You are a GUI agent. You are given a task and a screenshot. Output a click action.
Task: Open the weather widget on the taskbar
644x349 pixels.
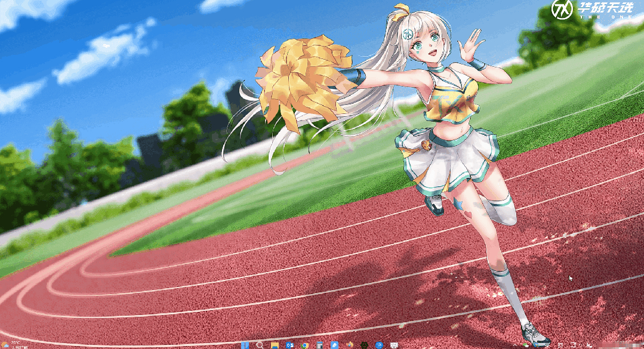click(x=14, y=345)
